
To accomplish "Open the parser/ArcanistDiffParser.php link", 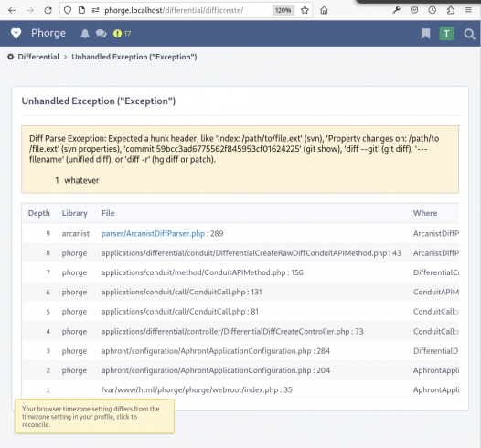I will (x=153, y=234).
